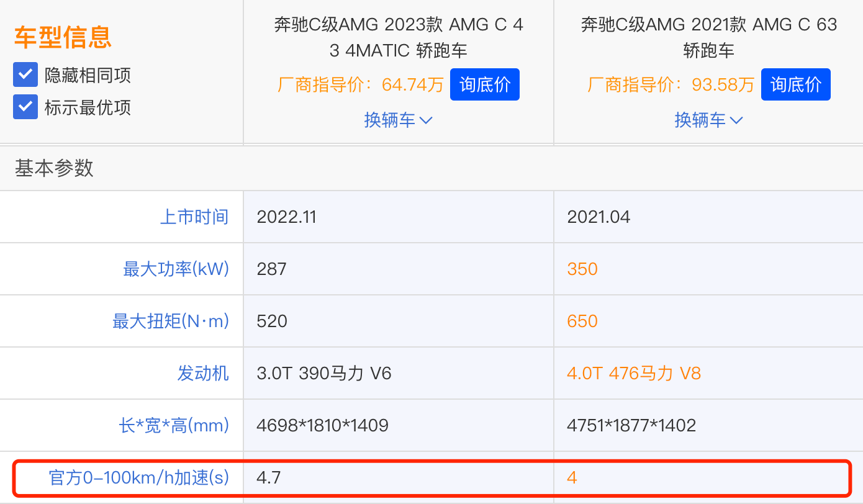The height and width of the screenshot is (504, 863).
Task: Uncheck the 隐藏相同项 checkbox
Action: tap(25, 75)
